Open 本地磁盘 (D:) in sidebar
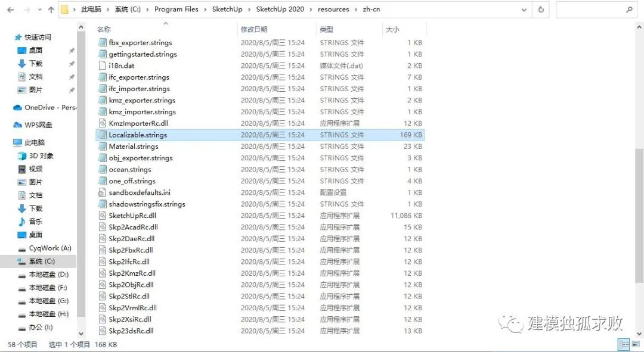The image size is (644, 352). [48, 274]
